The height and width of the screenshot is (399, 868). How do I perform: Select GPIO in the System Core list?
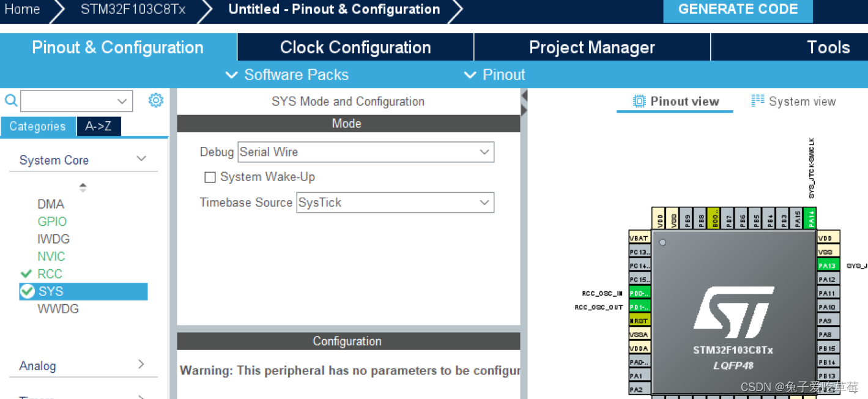point(52,222)
